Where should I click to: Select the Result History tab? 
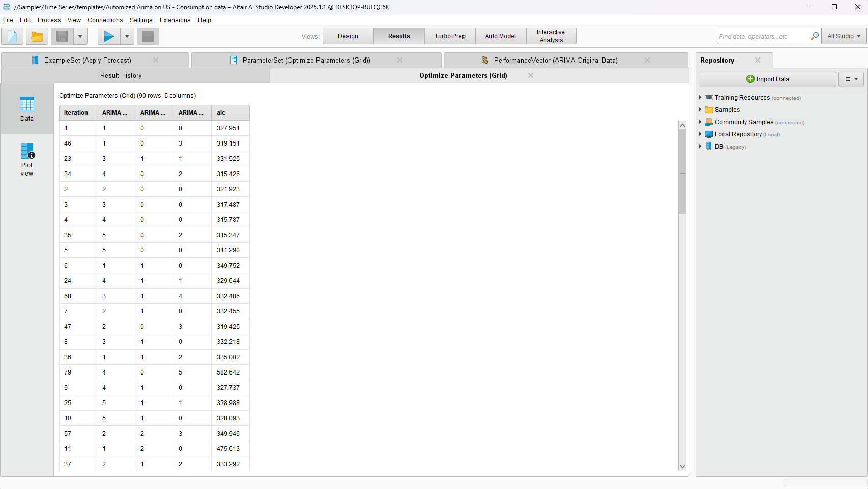point(135,75)
